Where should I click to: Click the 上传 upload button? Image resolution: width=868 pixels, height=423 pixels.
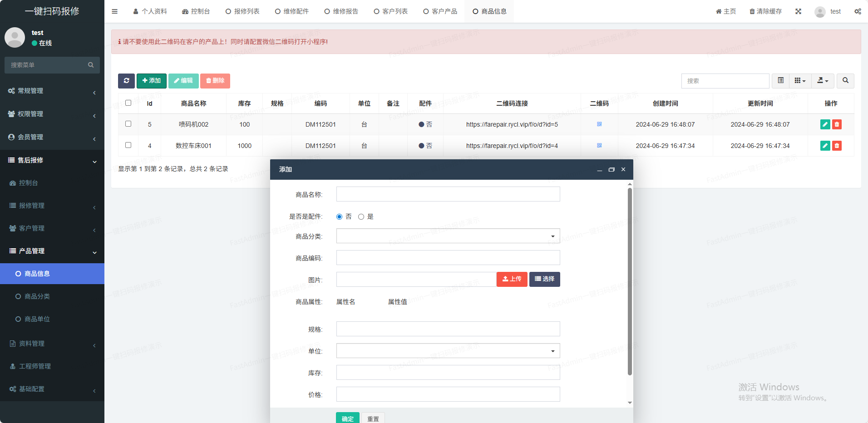(x=512, y=279)
